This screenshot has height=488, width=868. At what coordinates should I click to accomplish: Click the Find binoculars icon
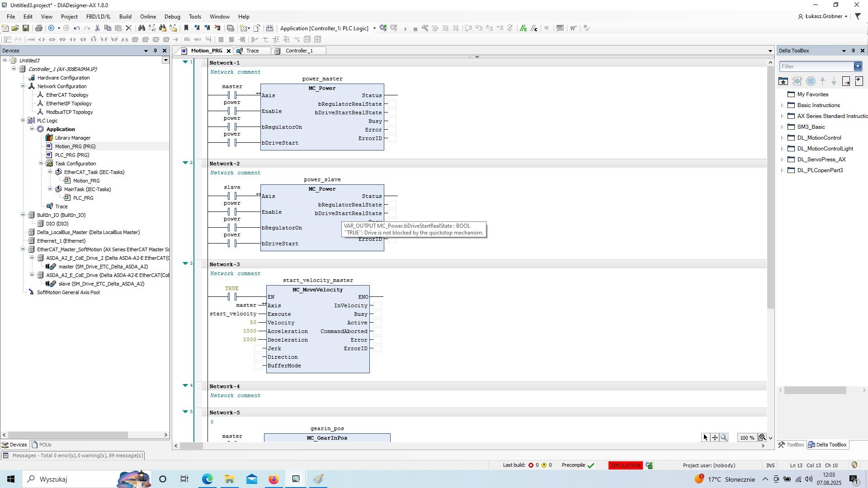click(x=142, y=28)
